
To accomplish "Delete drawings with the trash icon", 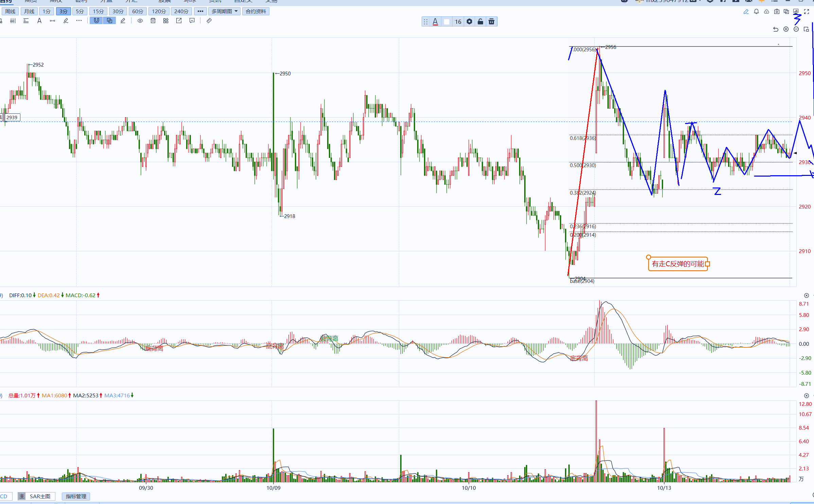I will click(x=153, y=21).
